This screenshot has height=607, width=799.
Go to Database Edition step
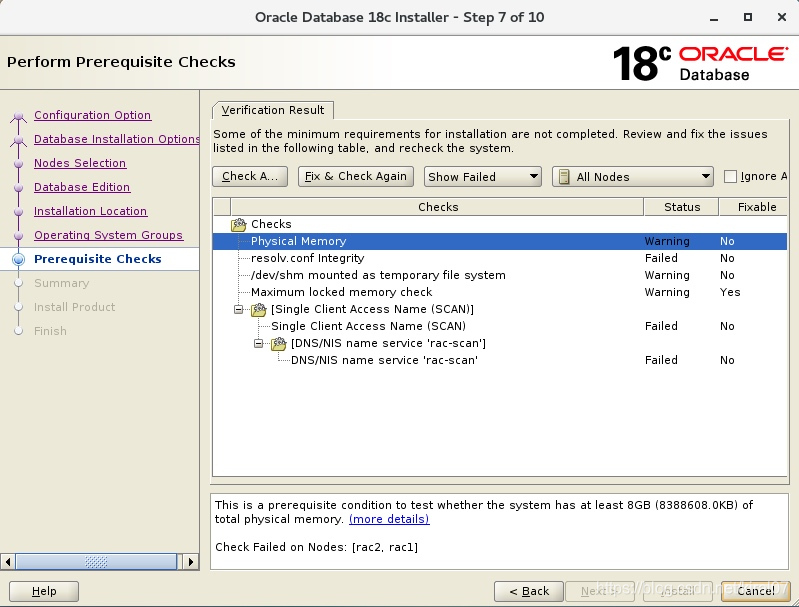tap(82, 187)
